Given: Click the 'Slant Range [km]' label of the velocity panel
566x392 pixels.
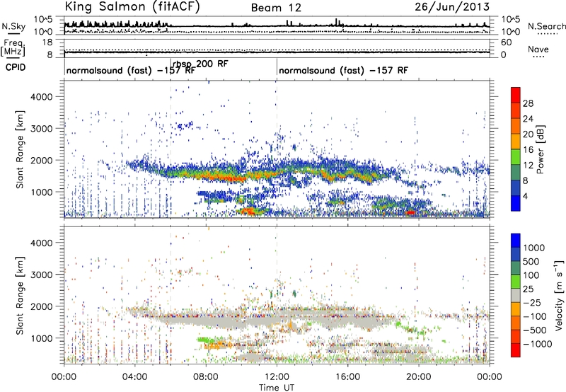Looking at the screenshot, I should [x=20, y=296].
